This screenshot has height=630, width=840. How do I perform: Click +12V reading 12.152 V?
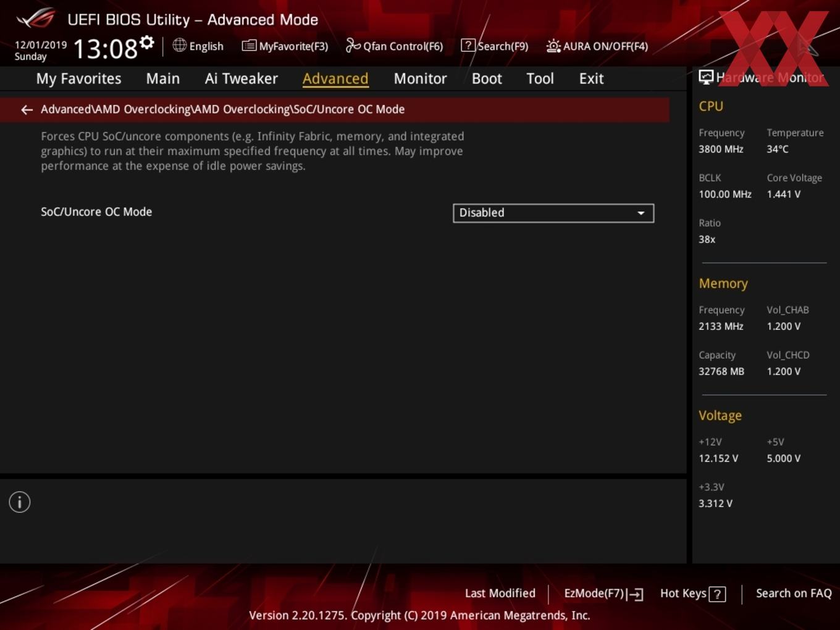718,458
